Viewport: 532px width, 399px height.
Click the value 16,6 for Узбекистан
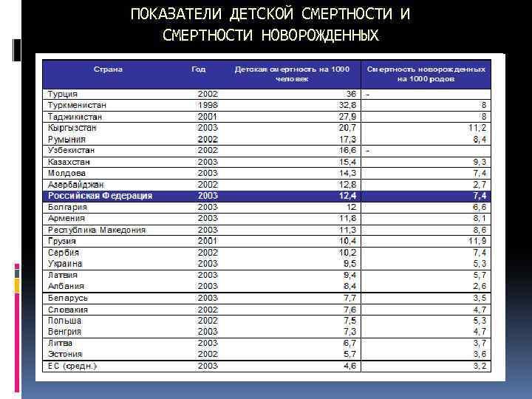click(347, 150)
